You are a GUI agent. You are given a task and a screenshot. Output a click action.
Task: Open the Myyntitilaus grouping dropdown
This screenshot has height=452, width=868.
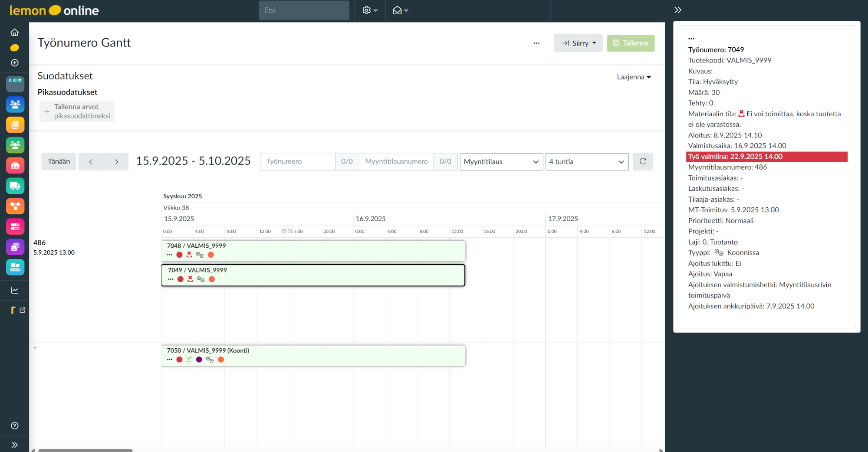coord(501,161)
